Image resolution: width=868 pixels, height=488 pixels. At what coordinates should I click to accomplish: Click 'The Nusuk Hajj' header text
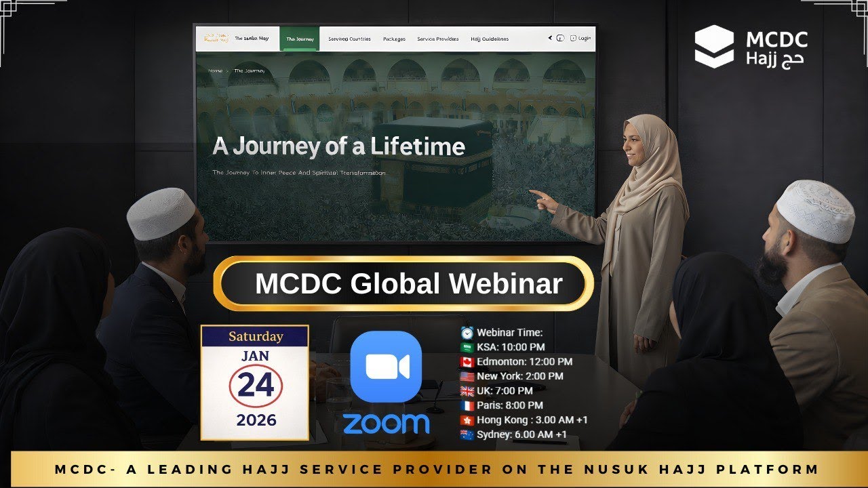[252, 39]
